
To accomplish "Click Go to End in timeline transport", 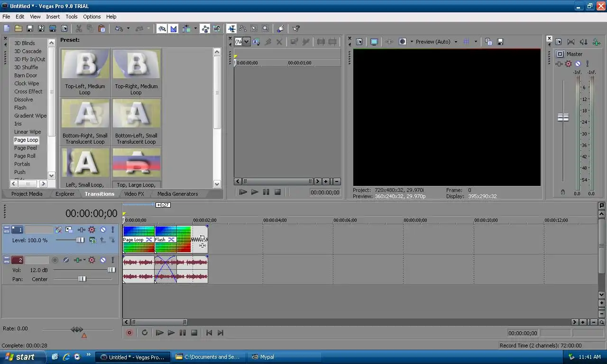I will (220, 333).
